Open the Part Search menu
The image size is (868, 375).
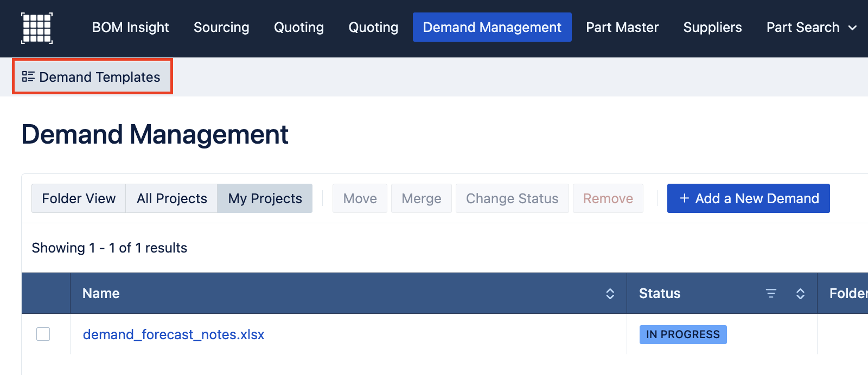812,27
